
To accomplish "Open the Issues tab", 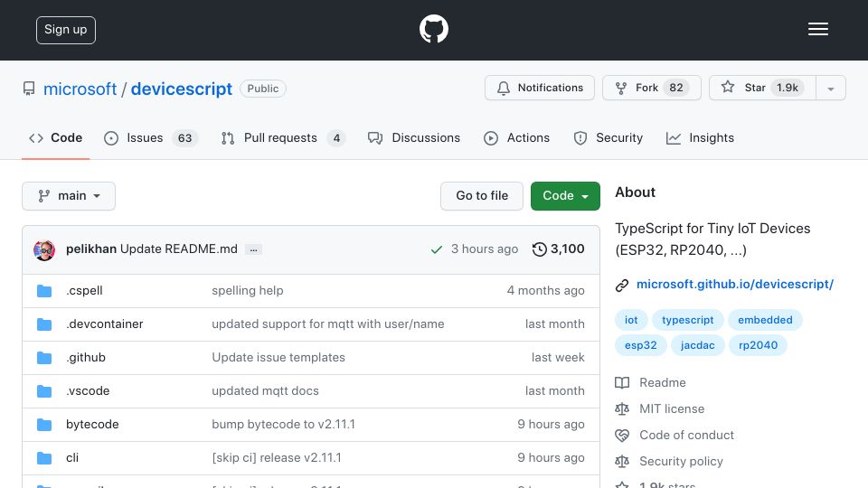I will pyautogui.click(x=151, y=137).
